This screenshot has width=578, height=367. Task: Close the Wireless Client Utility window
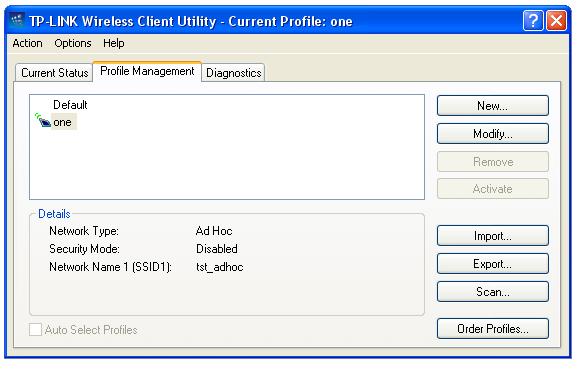[556, 21]
